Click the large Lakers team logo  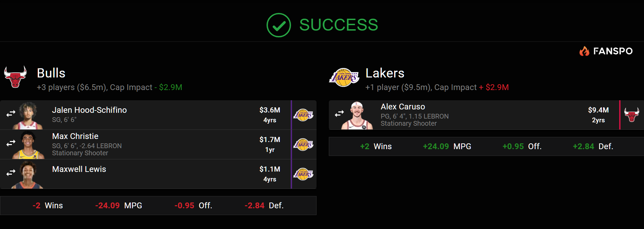344,77
